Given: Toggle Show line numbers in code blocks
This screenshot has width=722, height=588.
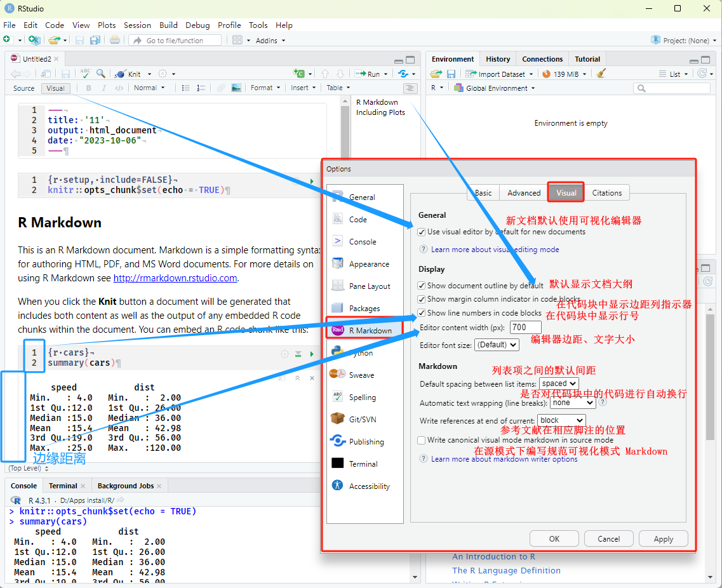Looking at the screenshot, I should pos(421,313).
